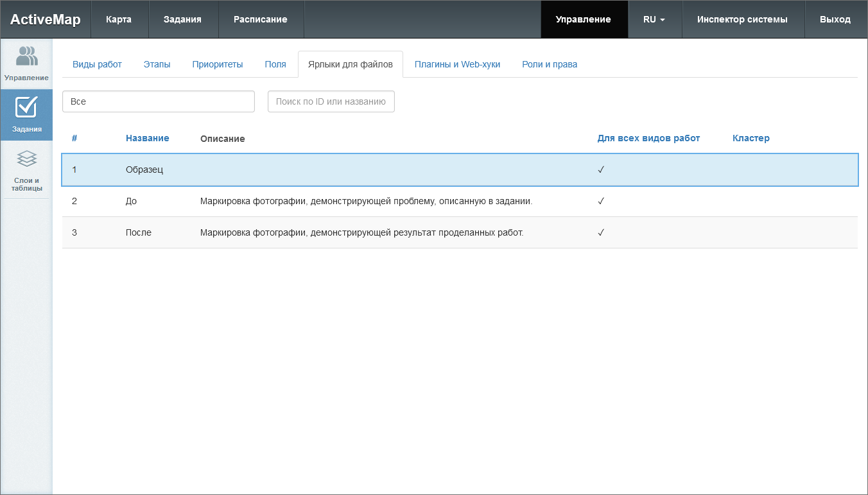Viewport: 868px width, 495px height.
Task: Expand the Все filter combo box
Action: pyautogui.click(x=158, y=101)
